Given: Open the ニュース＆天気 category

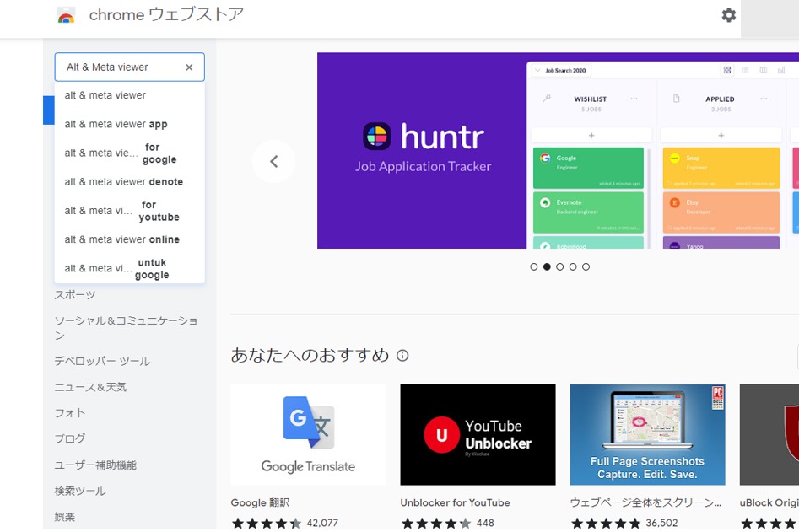Looking at the screenshot, I should click(x=91, y=388).
